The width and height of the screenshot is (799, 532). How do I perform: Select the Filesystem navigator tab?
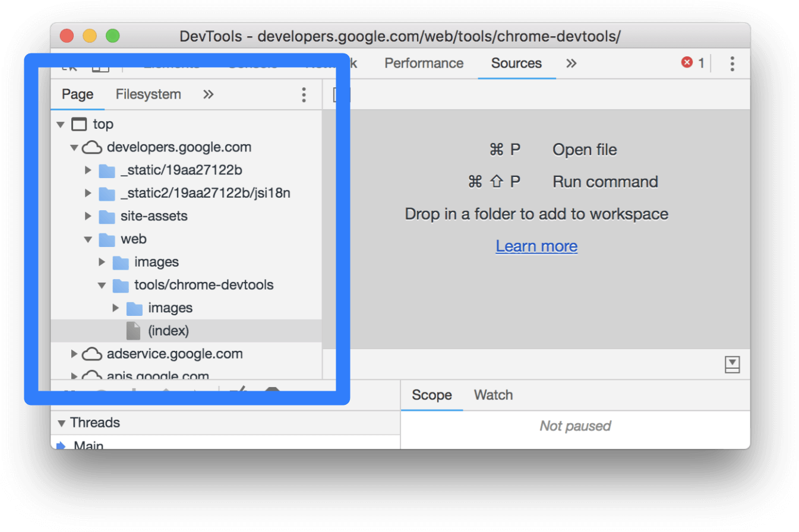pyautogui.click(x=148, y=94)
